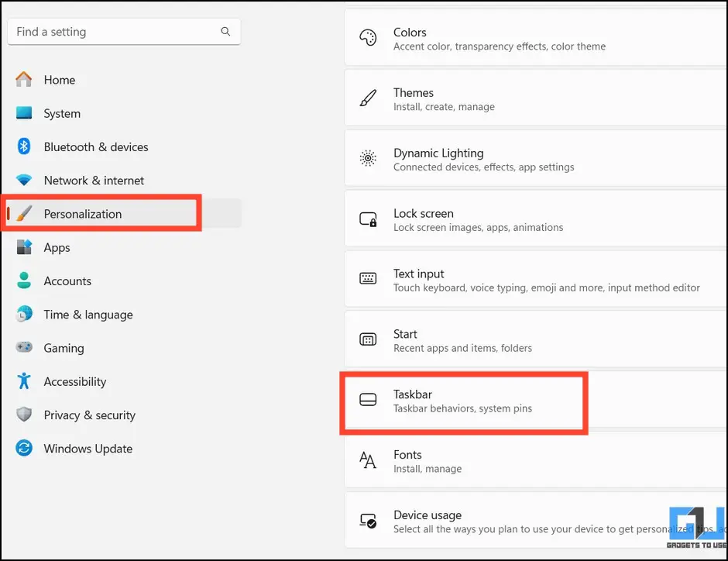Click the Windows Update refresh icon

[24, 448]
